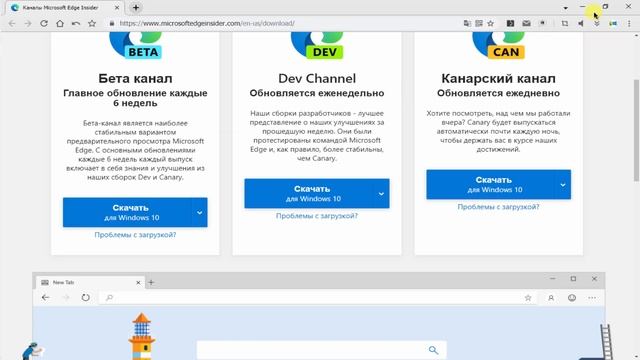Click the undo closed tab arrow icon

(76, 24)
